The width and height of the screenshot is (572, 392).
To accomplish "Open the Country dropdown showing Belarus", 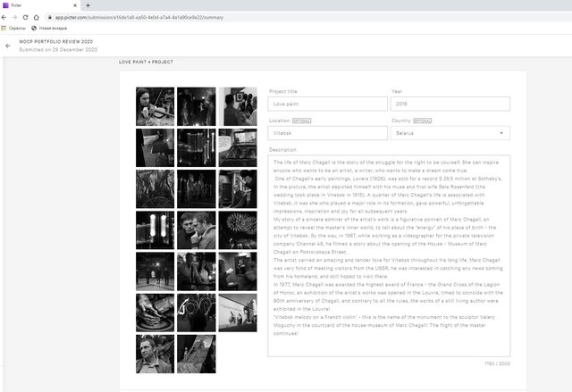I will 450,133.
